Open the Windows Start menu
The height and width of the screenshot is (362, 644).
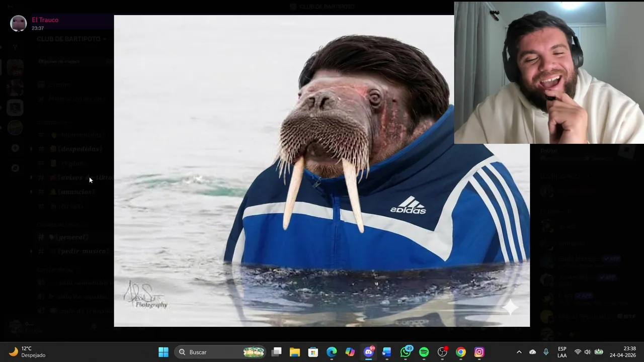pos(164,352)
